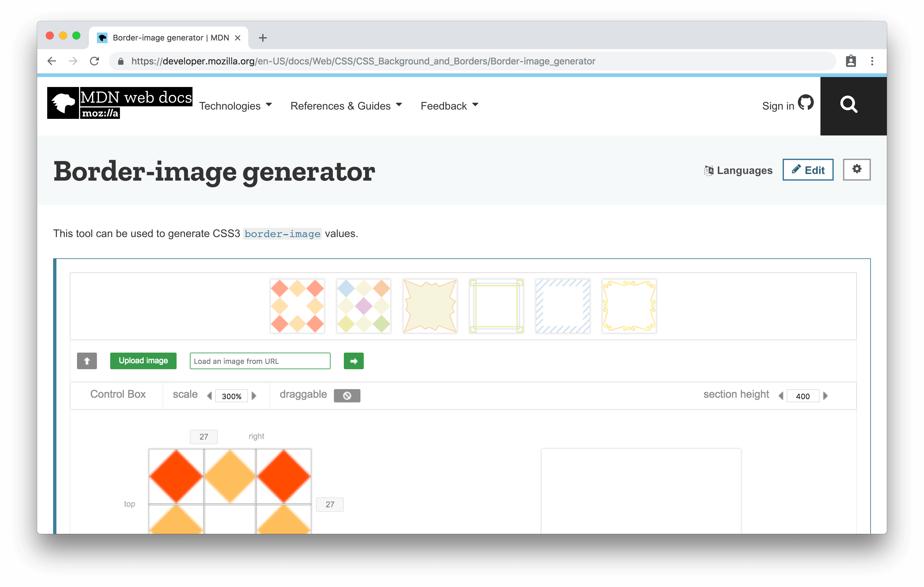This screenshot has height=587, width=924.
Task: Expand the Technologies dropdown menu
Action: (x=235, y=106)
